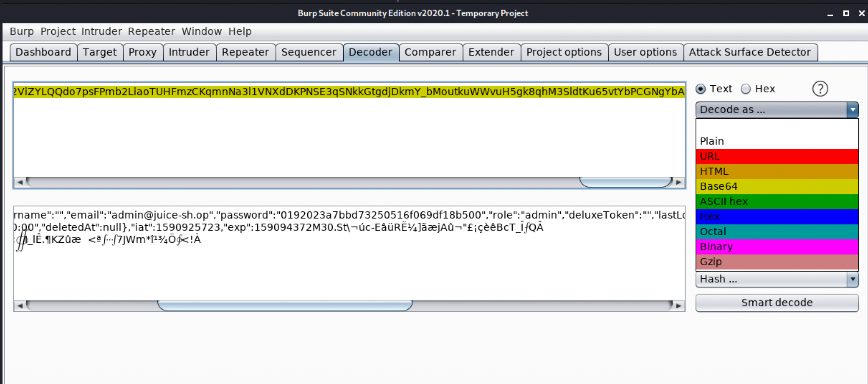Click the lower panel's left scrollbar arrow
The height and width of the screenshot is (384, 868).
click(20, 305)
